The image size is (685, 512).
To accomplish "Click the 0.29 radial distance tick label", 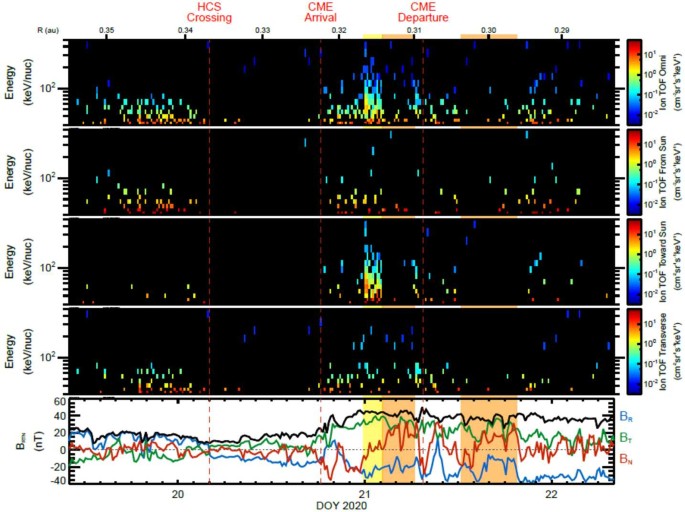I will [x=562, y=31].
